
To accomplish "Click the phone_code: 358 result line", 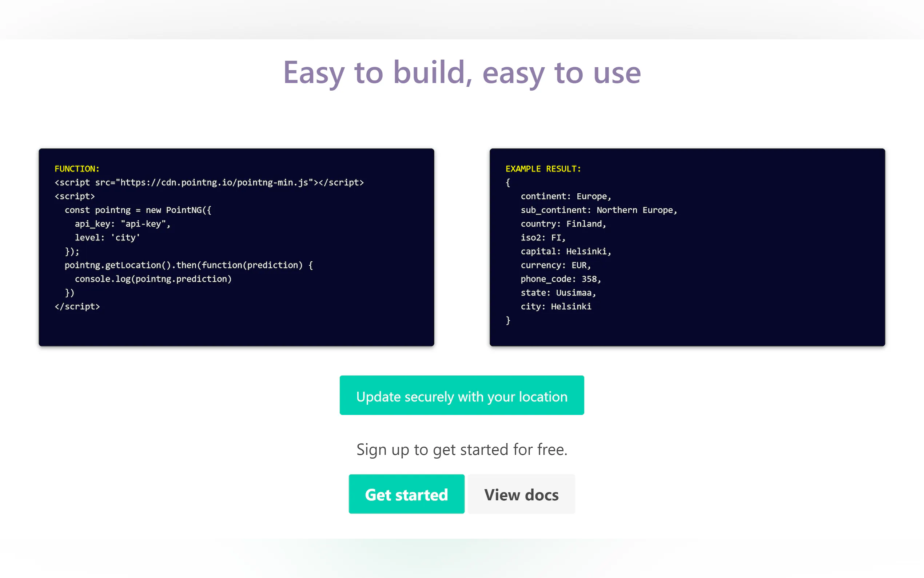I will pyautogui.click(x=560, y=279).
